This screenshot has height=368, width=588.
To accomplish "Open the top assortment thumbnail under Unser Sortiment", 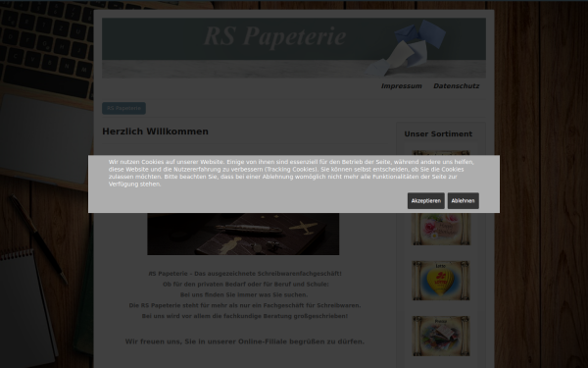I will 441,153.
